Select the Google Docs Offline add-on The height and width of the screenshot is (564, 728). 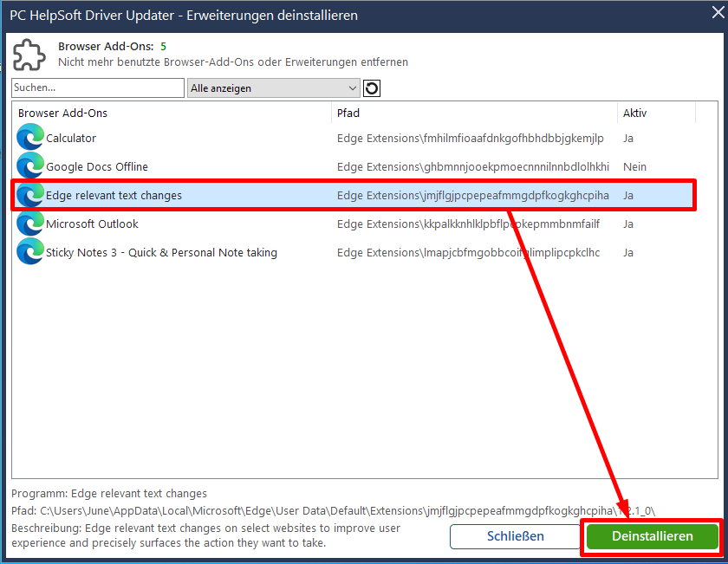tap(96, 166)
